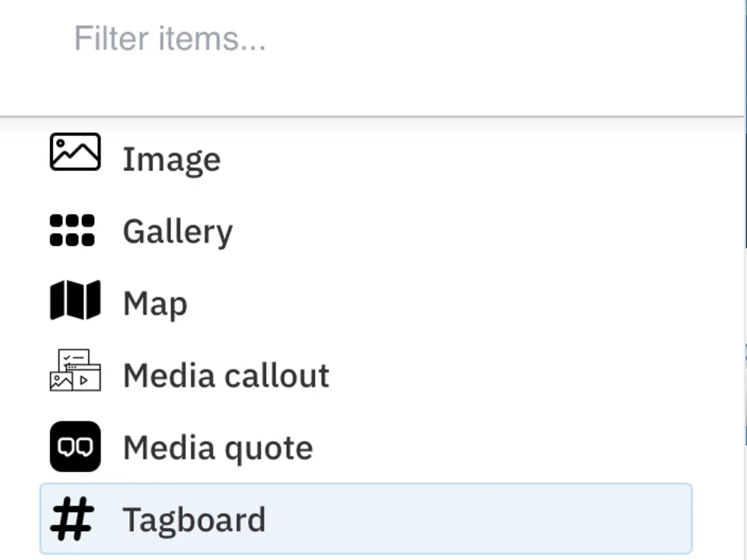Click the selected Tagboard row background
The height and width of the screenshot is (560, 747).
[x=467, y=519]
